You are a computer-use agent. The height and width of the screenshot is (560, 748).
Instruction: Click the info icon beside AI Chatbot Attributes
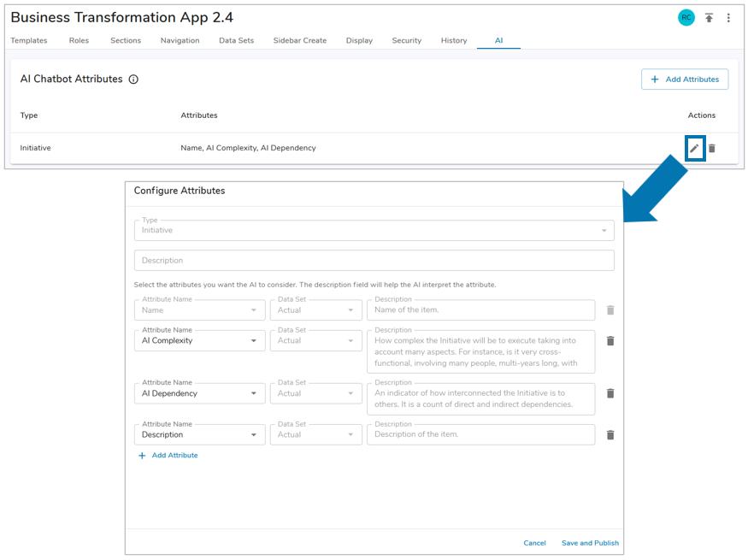[133, 80]
